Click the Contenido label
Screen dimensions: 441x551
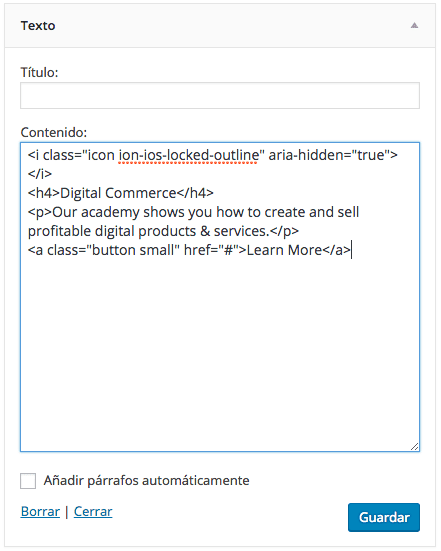point(53,132)
